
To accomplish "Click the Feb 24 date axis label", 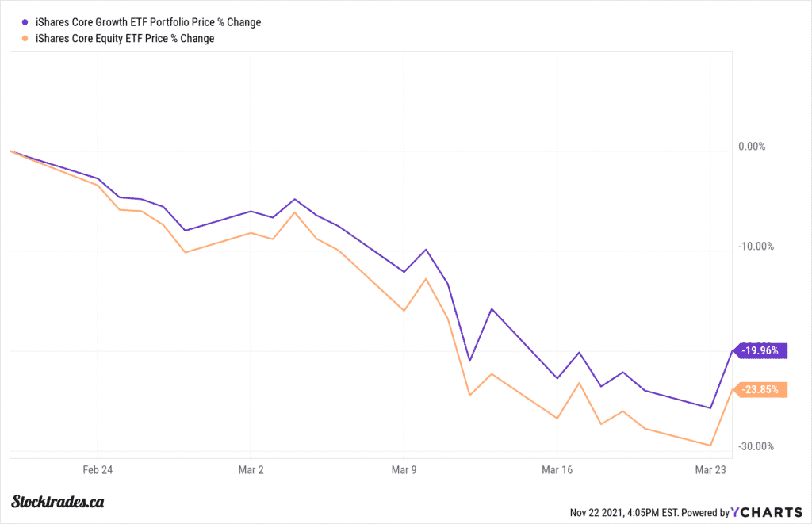I will [x=98, y=469].
